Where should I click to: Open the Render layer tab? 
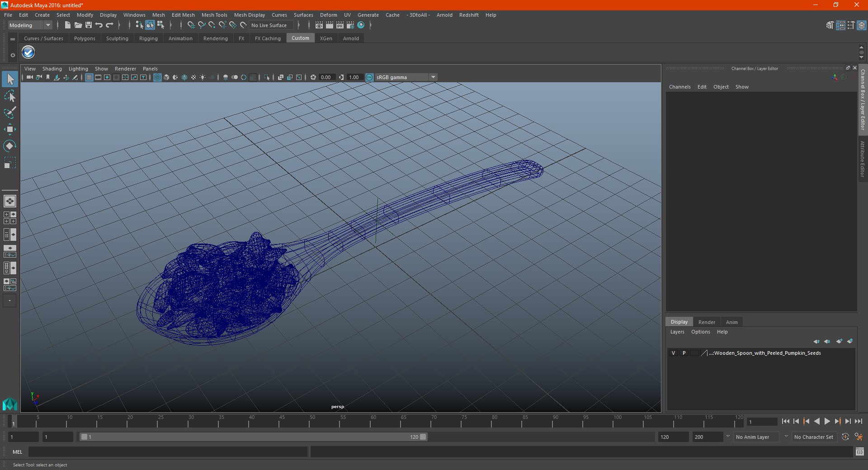[x=707, y=322]
